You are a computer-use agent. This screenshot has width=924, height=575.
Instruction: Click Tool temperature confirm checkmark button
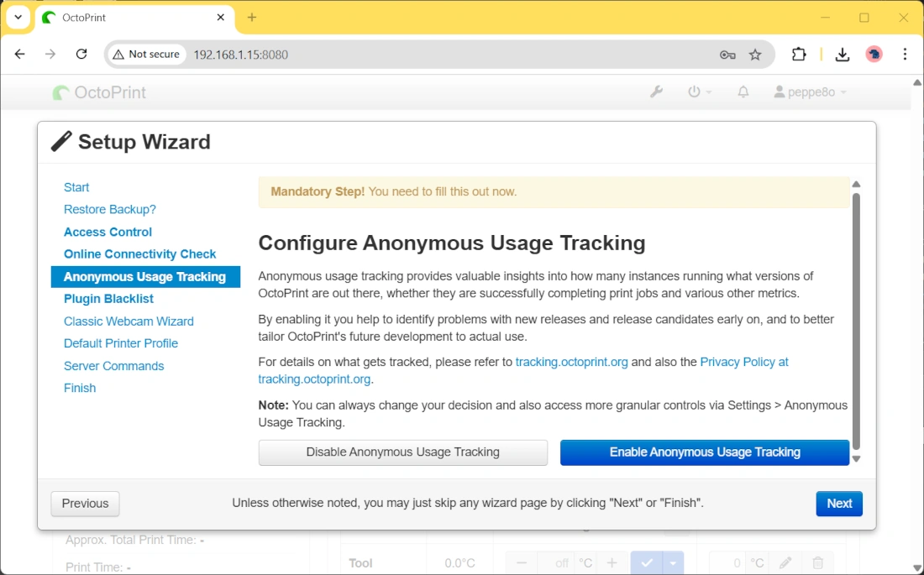[x=647, y=563]
